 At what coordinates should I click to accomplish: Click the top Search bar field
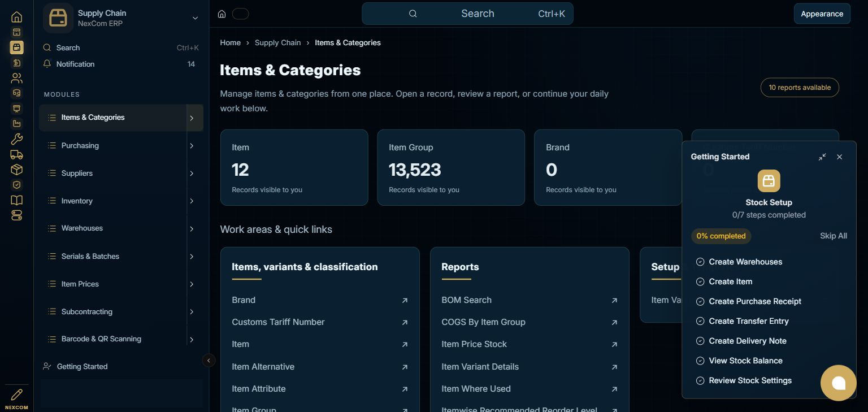(x=467, y=14)
